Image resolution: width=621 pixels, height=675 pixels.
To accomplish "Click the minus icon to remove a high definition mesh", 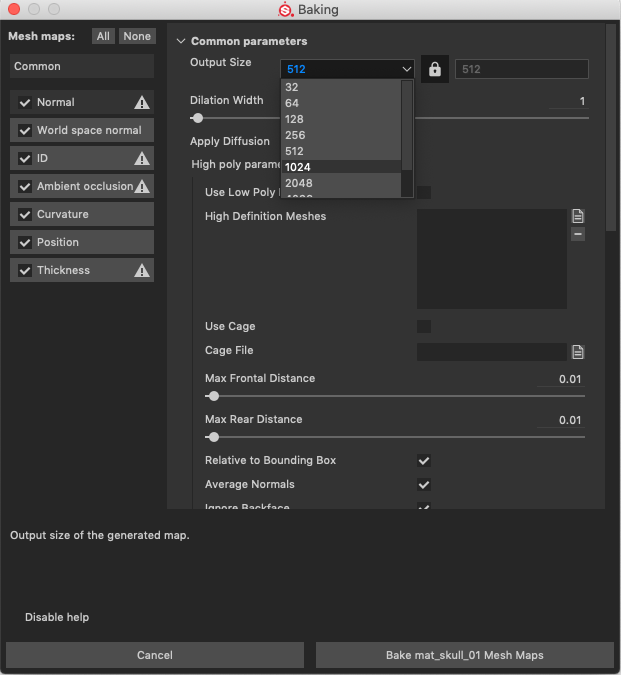I will (578, 234).
